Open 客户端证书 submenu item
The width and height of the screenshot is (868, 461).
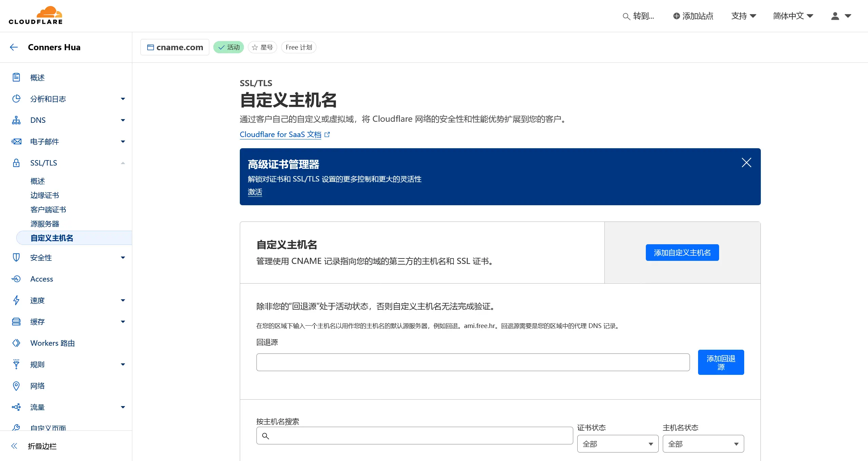tap(48, 209)
